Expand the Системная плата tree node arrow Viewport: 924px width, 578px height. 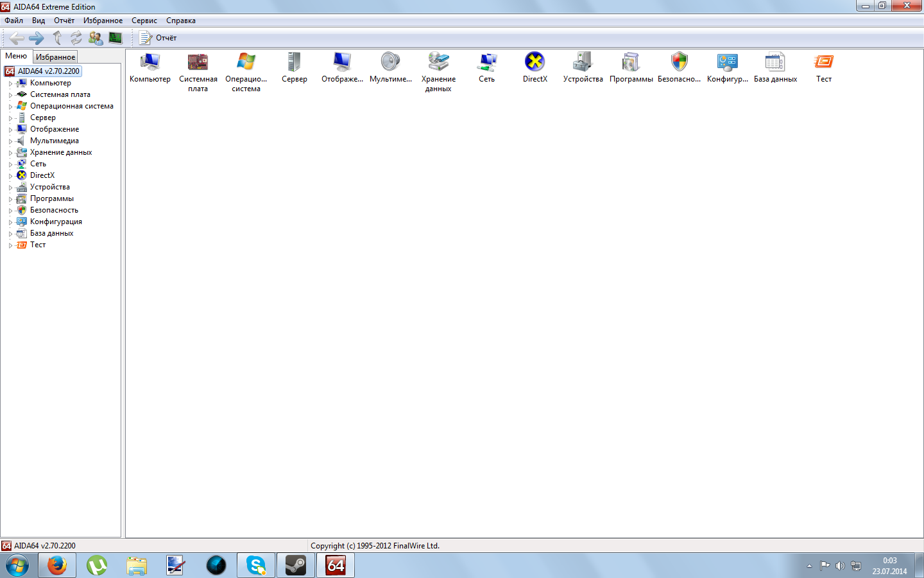point(10,95)
